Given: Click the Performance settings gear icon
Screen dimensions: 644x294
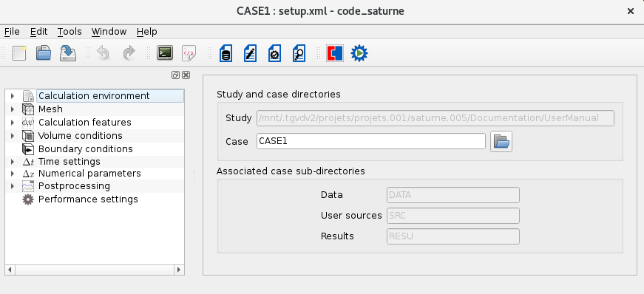Looking at the screenshot, I should tap(28, 199).
